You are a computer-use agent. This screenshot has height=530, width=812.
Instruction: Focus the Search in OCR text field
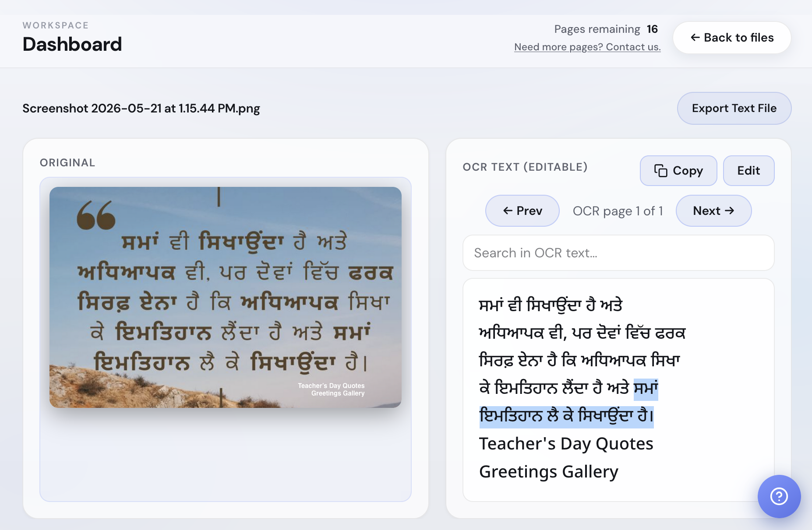(618, 253)
